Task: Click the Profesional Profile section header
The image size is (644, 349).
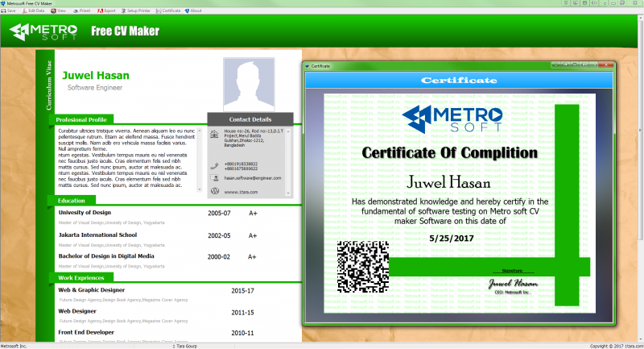Action: coord(81,119)
